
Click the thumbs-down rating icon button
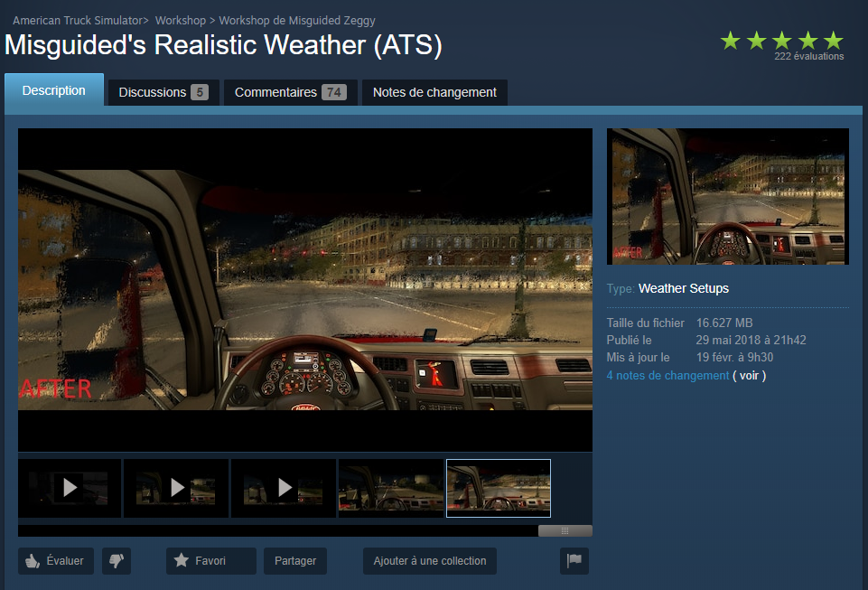pyautogui.click(x=117, y=561)
